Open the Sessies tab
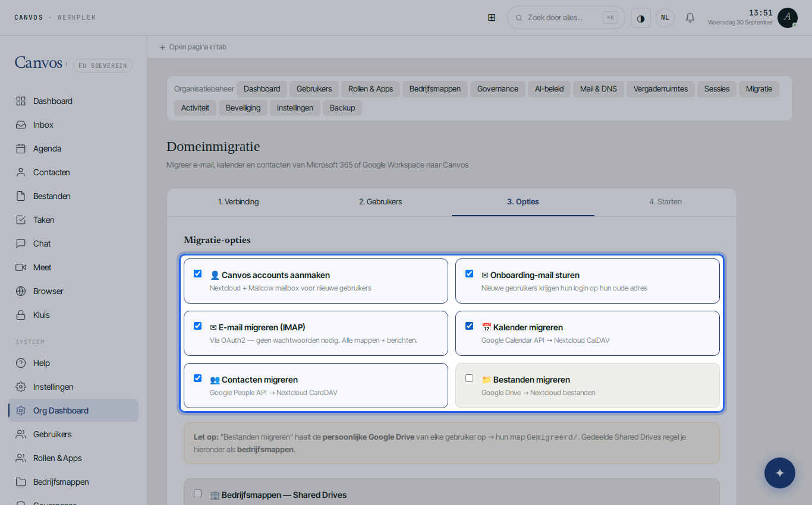 pyautogui.click(x=717, y=89)
